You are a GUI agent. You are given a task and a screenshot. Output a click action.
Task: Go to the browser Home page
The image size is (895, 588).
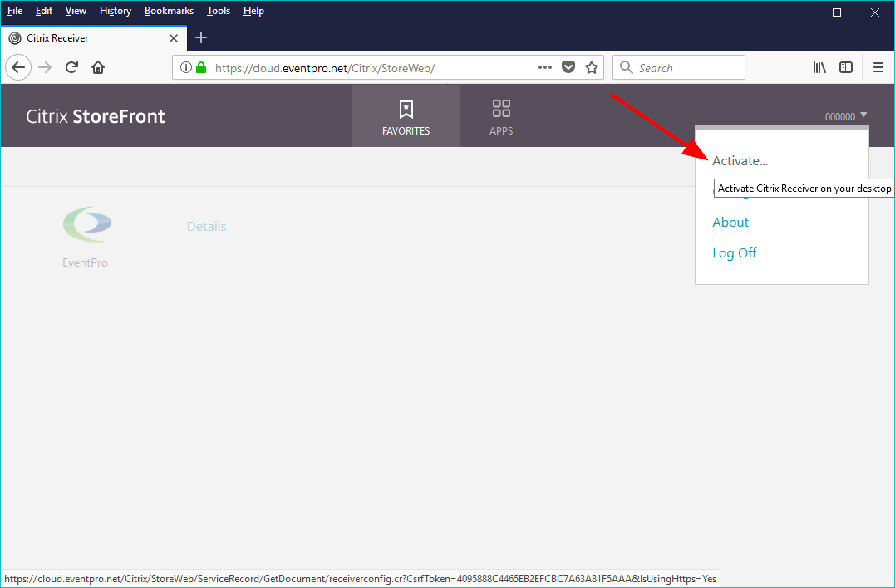[98, 68]
